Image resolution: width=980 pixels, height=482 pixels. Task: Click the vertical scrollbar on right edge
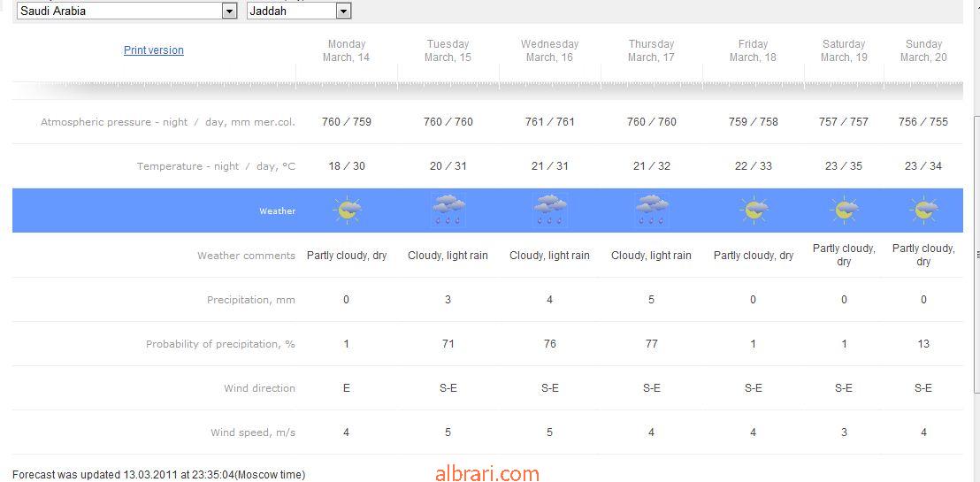976,253
